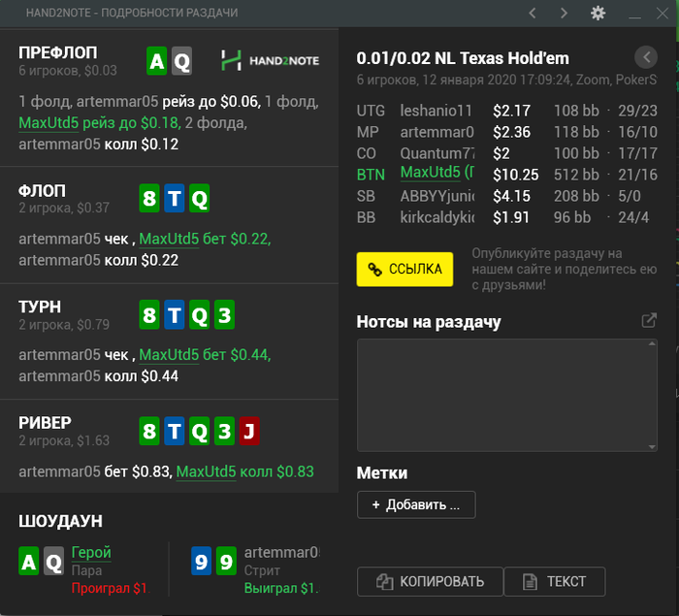Click the T card on the flop
The width and height of the screenshot is (679, 616).
175,199
